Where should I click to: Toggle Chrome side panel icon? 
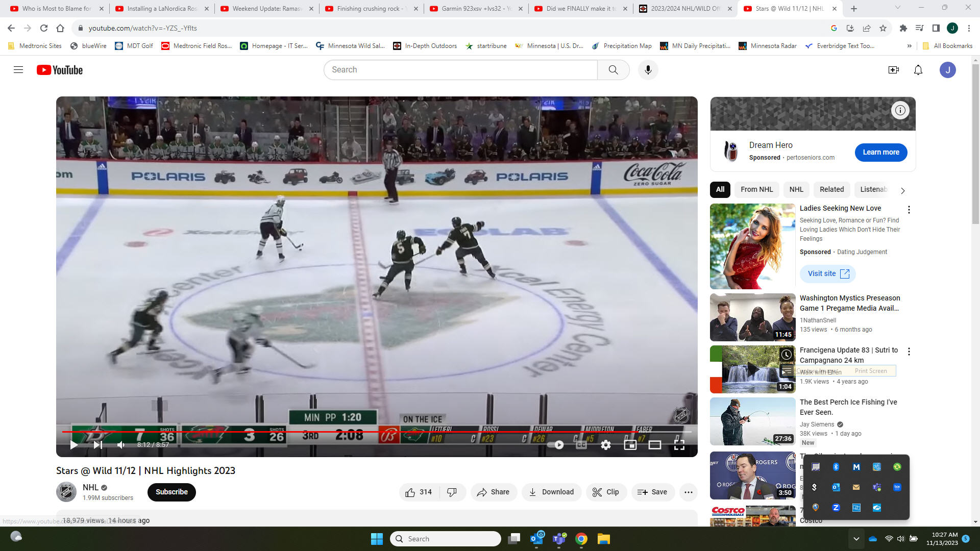[x=936, y=28]
